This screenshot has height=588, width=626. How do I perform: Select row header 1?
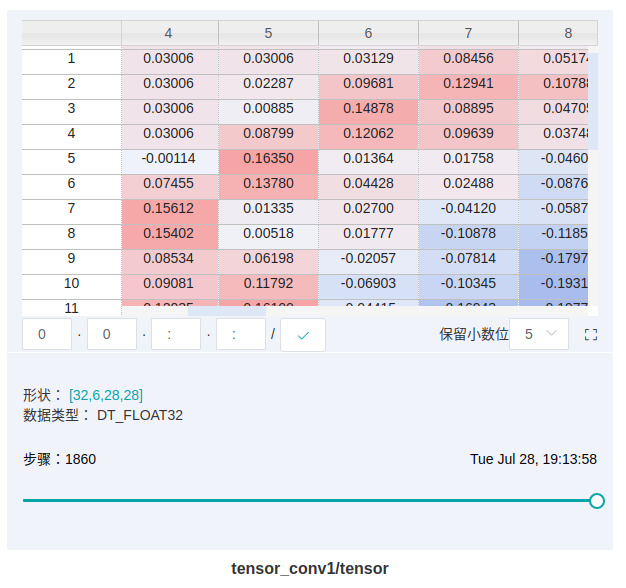point(71,59)
